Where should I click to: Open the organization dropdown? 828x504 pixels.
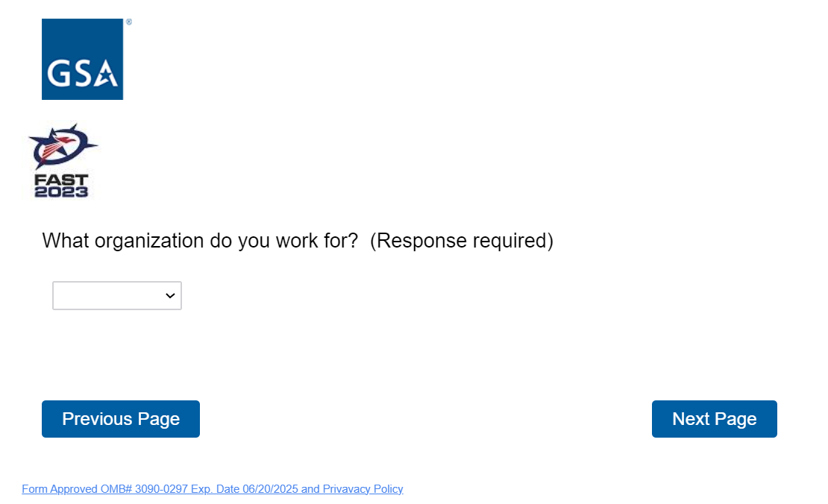[x=117, y=295]
